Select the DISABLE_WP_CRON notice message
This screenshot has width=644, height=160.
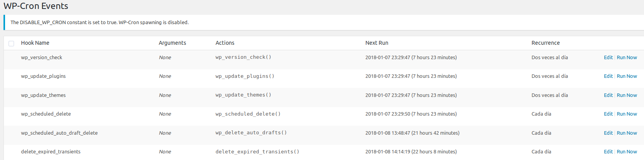pos(100,23)
